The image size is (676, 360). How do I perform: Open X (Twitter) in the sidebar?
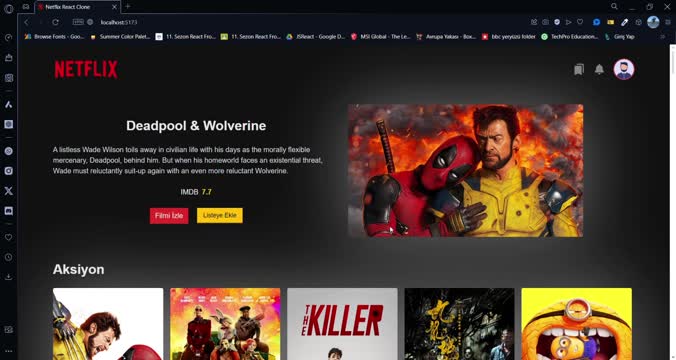click(8, 191)
